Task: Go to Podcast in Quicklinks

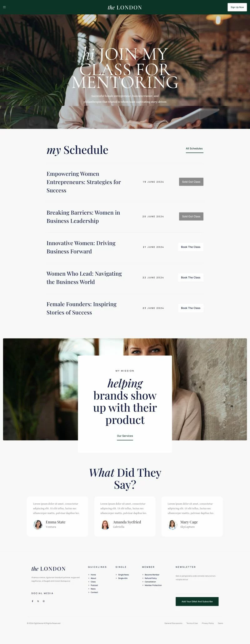Action: point(94,585)
